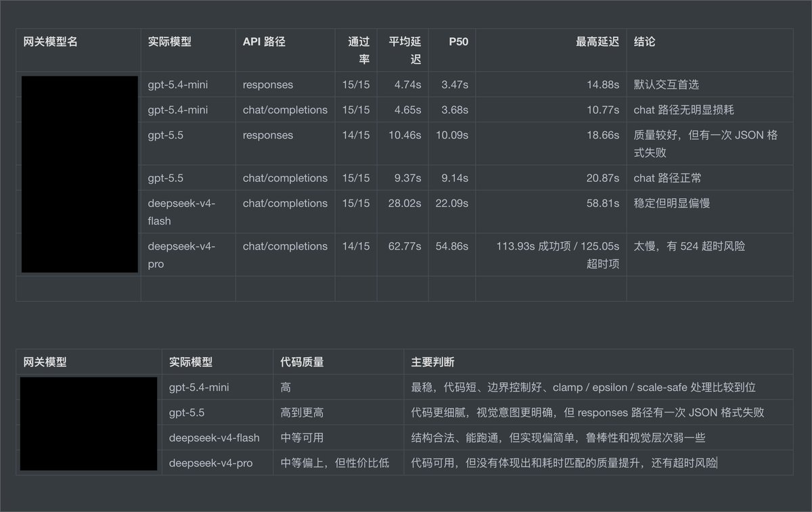Select the '质量较好,但有一次 JSON 格式失败' conclusion
Viewport: 812px width, 512px height.
pos(706,143)
